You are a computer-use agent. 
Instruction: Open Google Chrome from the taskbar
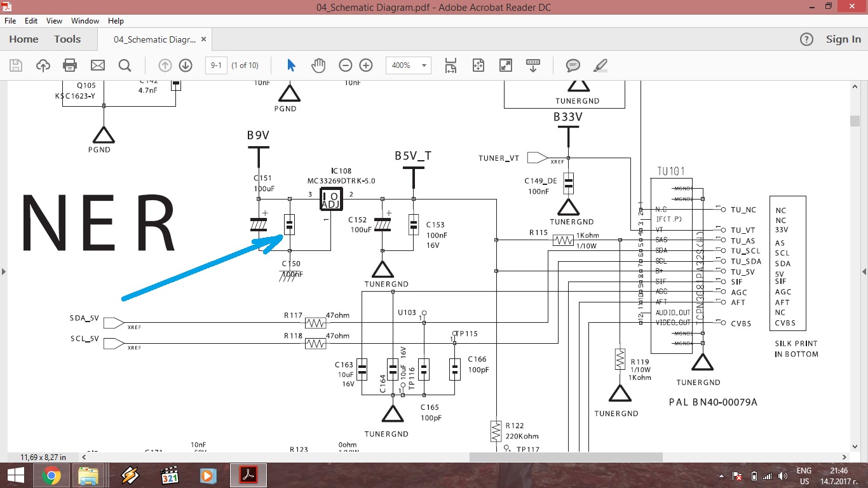(x=51, y=475)
